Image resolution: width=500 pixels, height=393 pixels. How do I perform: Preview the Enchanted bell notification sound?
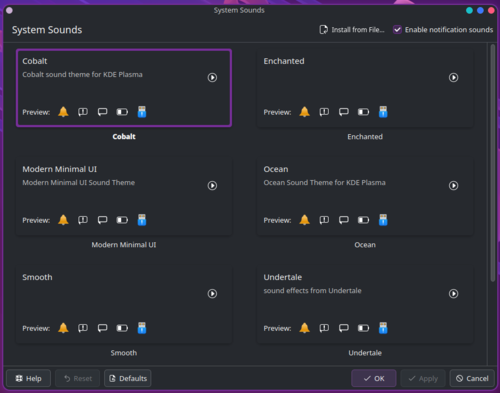coord(304,112)
